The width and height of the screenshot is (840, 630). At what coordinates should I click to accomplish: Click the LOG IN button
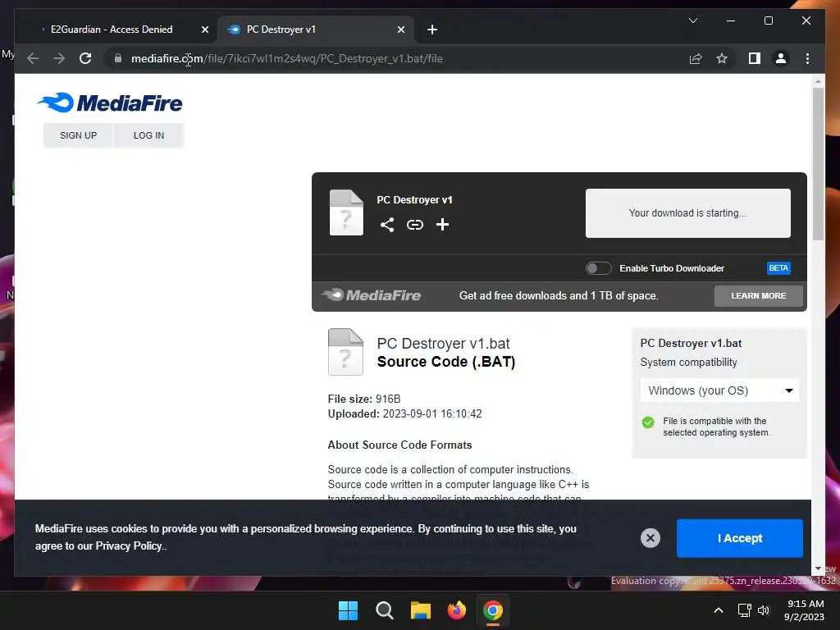[x=149, y=135]
